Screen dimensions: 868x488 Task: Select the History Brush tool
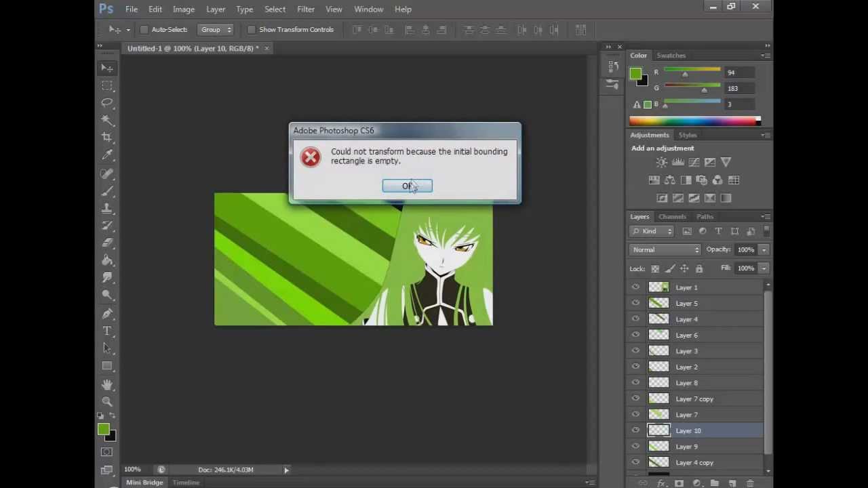pos(107,226)
